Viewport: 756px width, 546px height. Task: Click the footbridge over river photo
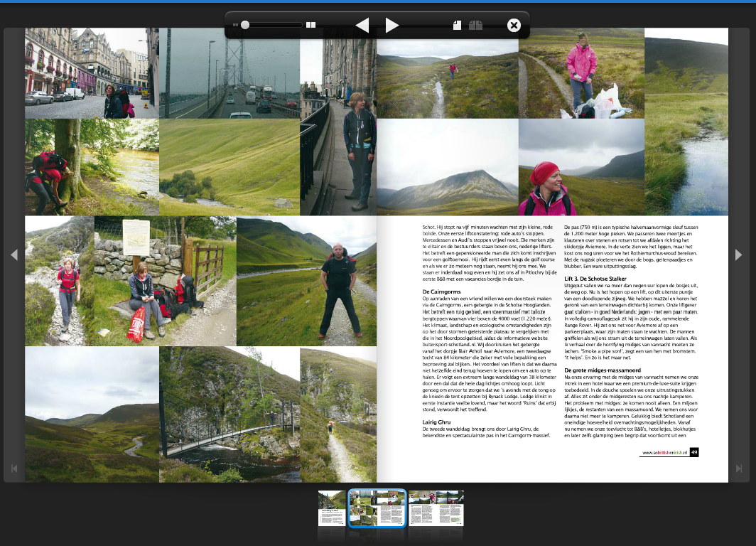[229, 414]
